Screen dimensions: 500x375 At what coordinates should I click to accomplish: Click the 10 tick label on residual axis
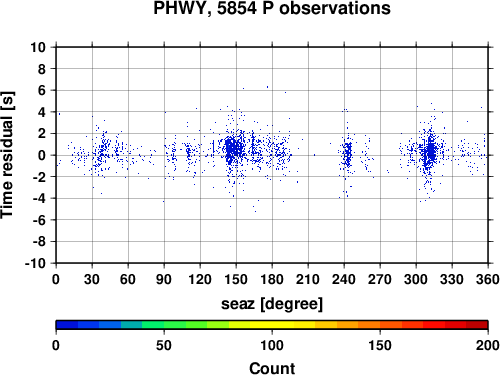pos(38,47)
